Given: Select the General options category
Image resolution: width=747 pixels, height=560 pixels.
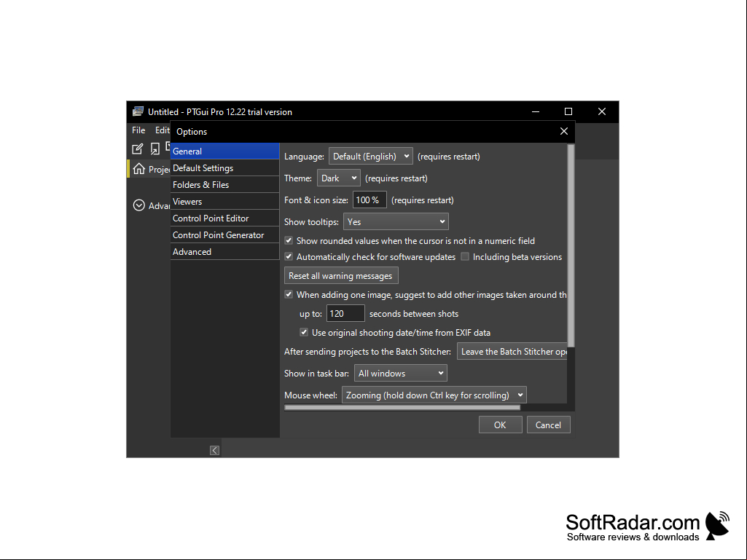Looking at the screenshot, I should pos(225,151).
